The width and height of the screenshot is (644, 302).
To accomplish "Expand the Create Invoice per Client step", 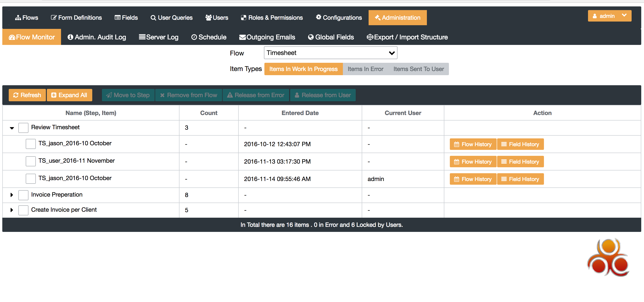I will 11,210.
